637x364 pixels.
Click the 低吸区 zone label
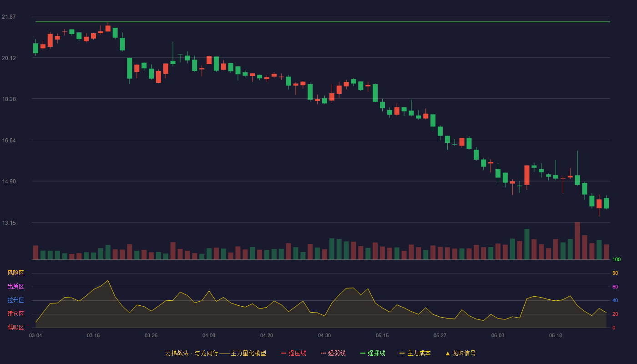pyautogui.click(x=15, y=327)
